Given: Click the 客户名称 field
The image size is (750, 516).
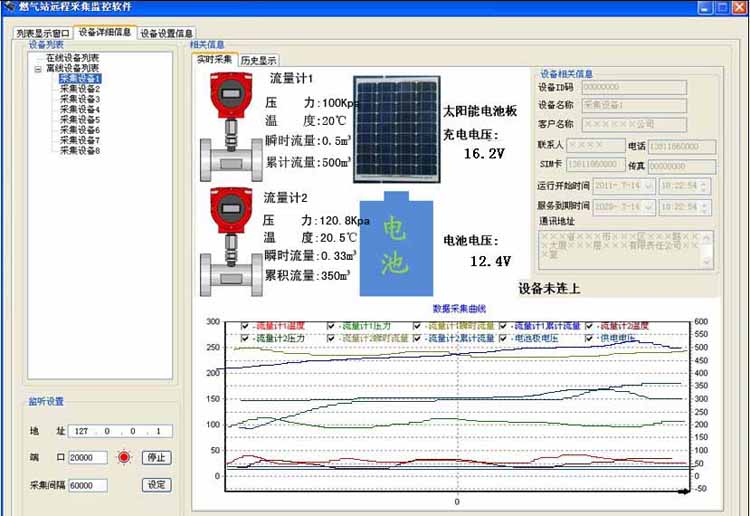Looking at the screenshot, I should (x=634, y=124).
